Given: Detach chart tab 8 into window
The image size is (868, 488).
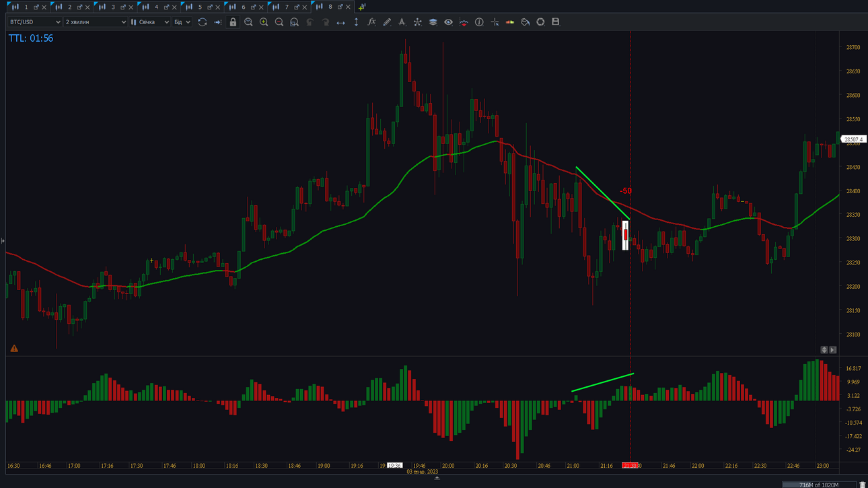Looking at the screenshot, I should [x=340, y=7].
